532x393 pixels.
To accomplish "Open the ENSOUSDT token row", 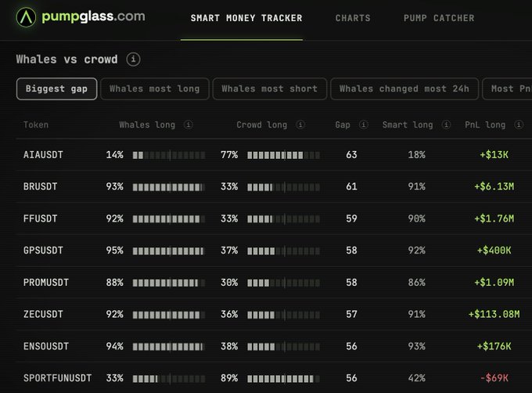I will click(274, 346).
